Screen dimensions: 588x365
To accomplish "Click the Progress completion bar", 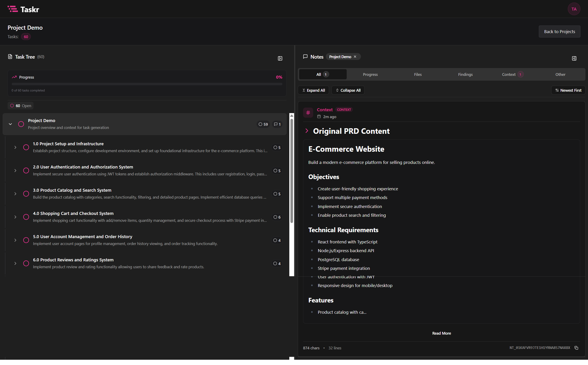I will tap(147, 84).
